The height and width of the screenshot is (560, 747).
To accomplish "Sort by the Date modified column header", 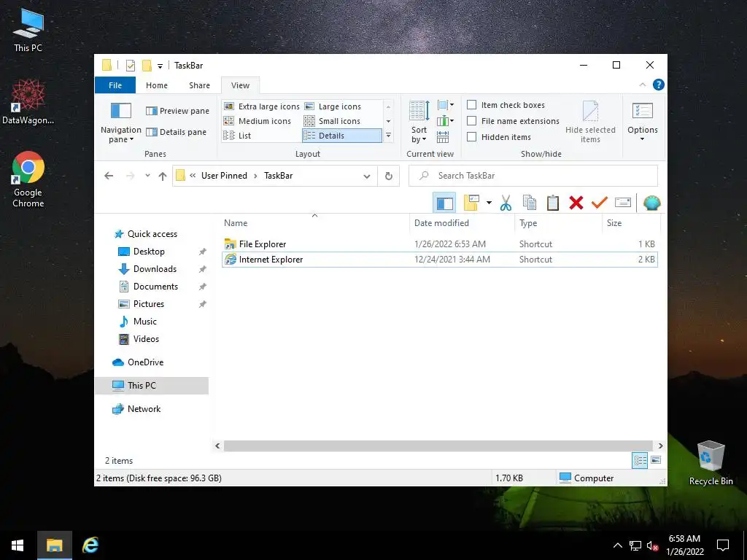I will point(462,223).
